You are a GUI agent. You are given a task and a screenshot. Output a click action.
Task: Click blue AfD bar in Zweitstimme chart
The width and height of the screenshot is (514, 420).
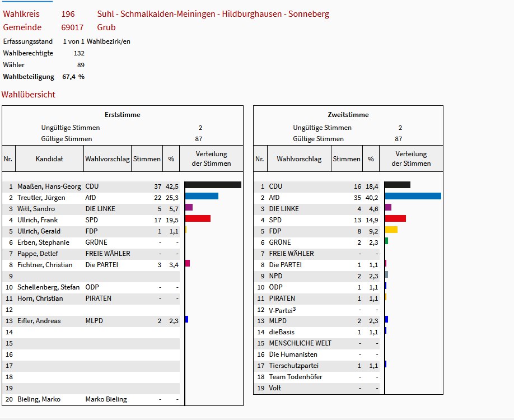coord(413,196)
